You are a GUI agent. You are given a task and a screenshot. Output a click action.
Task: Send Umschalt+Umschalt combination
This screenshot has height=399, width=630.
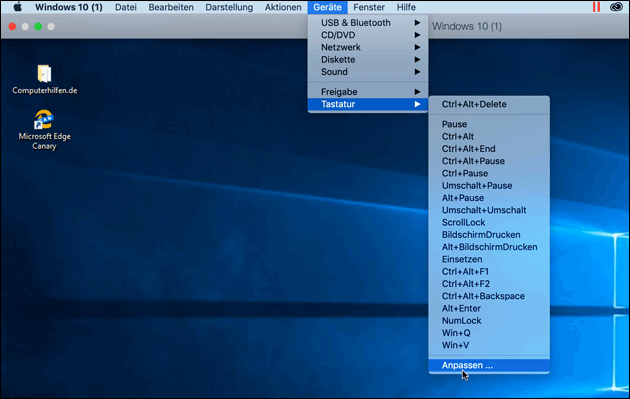pos(489,210)
